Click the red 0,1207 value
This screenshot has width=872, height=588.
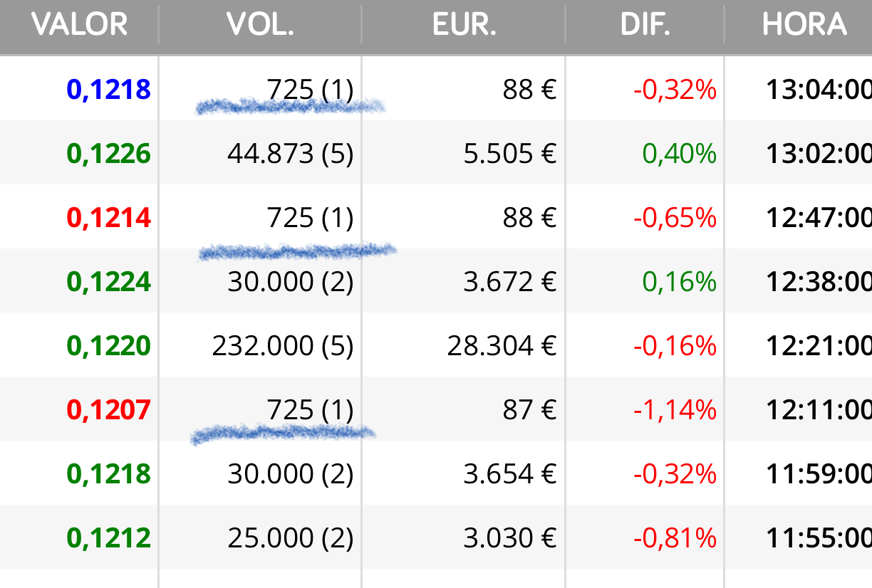[x=108, y=410]
